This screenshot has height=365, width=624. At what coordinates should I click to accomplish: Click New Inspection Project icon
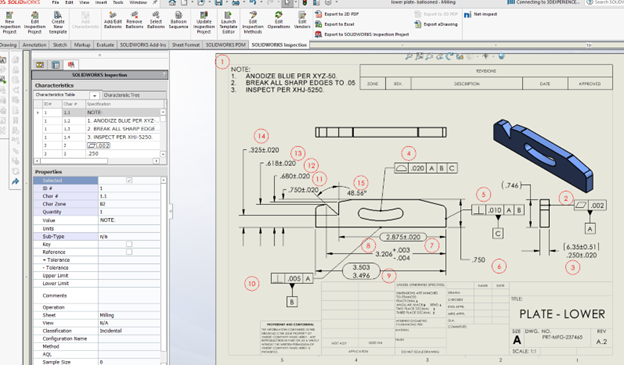[9, 22]
